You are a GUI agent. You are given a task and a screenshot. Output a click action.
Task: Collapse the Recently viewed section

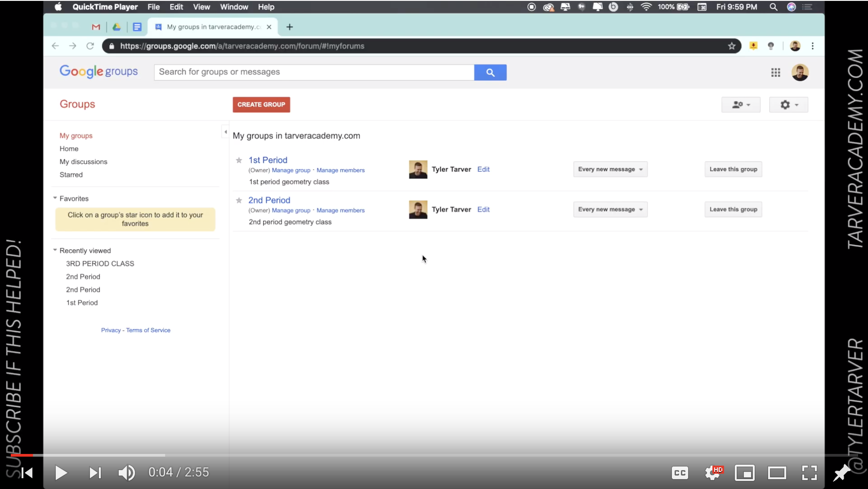55,250
